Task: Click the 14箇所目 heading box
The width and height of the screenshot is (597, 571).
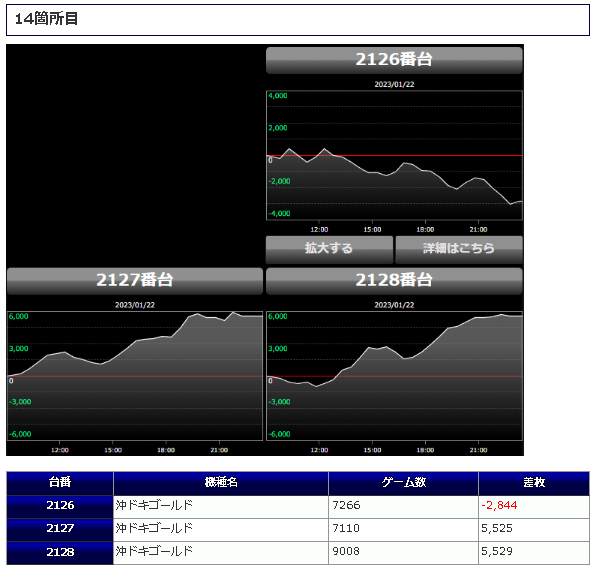Action: (298, 20)
